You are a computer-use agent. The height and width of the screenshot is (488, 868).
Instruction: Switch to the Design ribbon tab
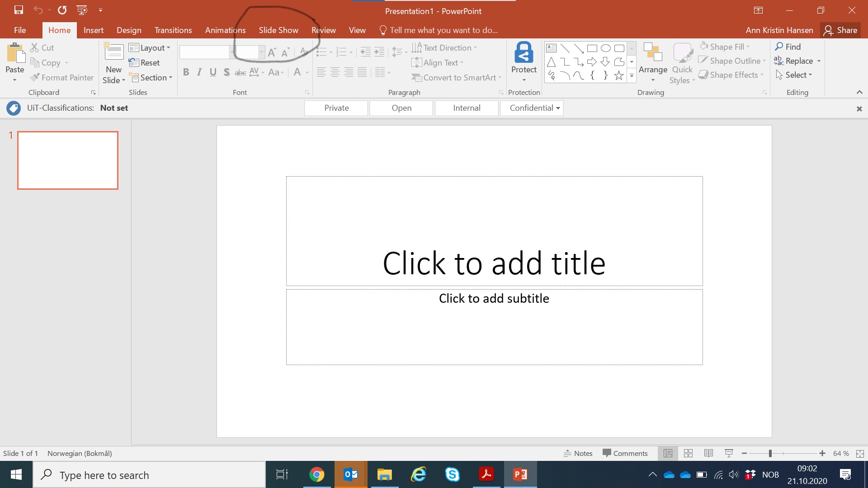pos(129,30)
